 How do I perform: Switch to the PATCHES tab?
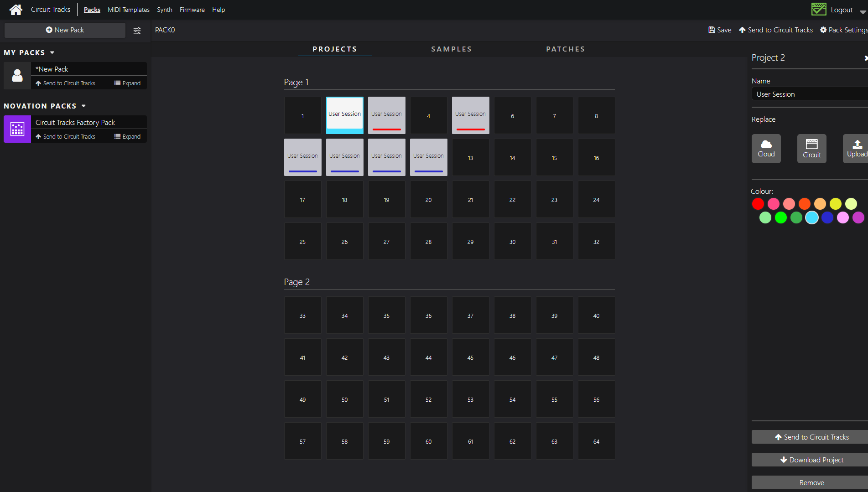566,49
